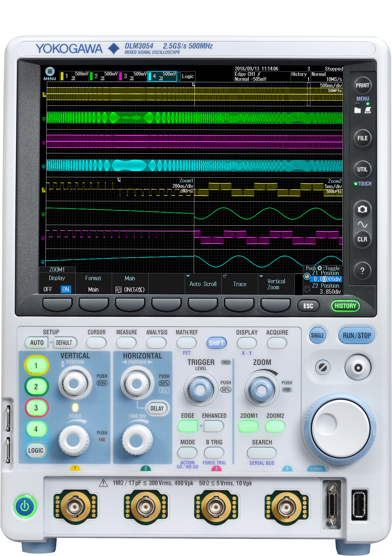Tap the channel 4 button
The width and height of the screenshot is (392, 556).
pyautogui.click(x=36, y=429)
